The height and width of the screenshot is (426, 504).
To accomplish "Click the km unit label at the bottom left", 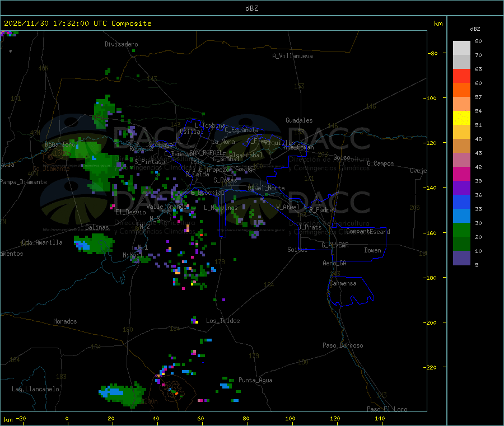I will pyautogui.click(x=8, y=420).
